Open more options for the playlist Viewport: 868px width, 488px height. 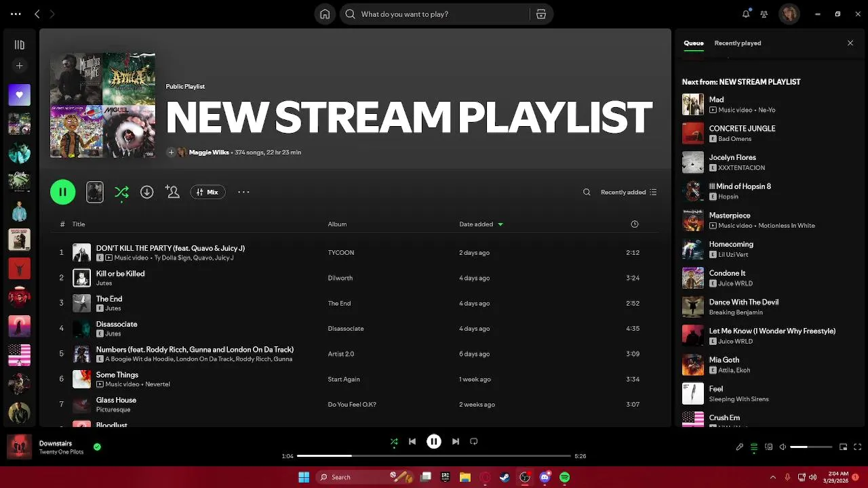pyautogui.click(x=243, y=192)
